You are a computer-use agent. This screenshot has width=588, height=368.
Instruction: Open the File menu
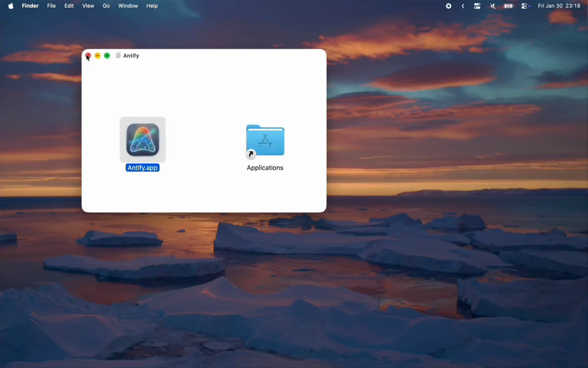coord(51,6)
